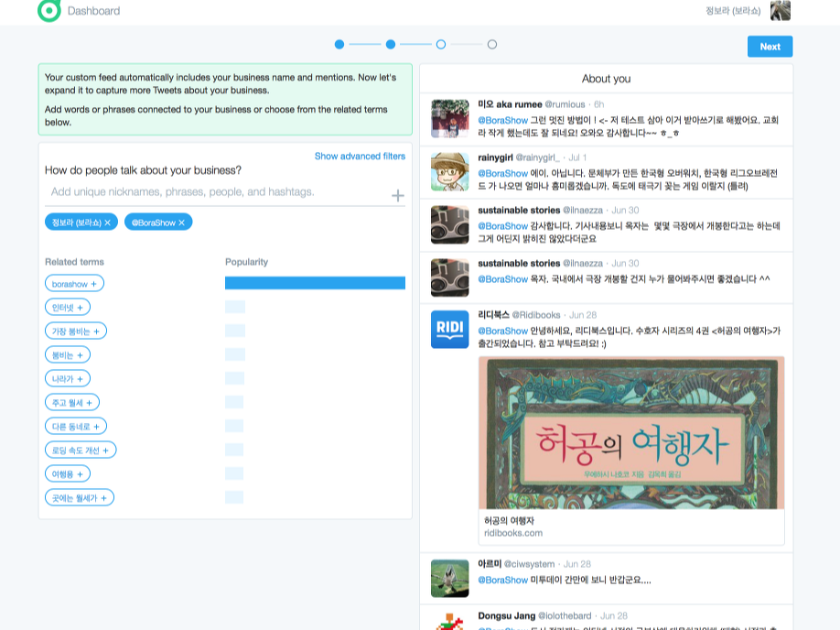This screenshot has width=840, height=630.
Task: Show advanced filters link
Action: [x=360, y=156]
